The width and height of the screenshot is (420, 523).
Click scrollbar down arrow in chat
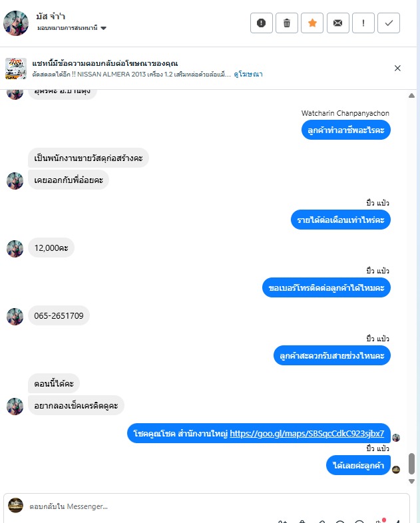click(x=411, y=481)
